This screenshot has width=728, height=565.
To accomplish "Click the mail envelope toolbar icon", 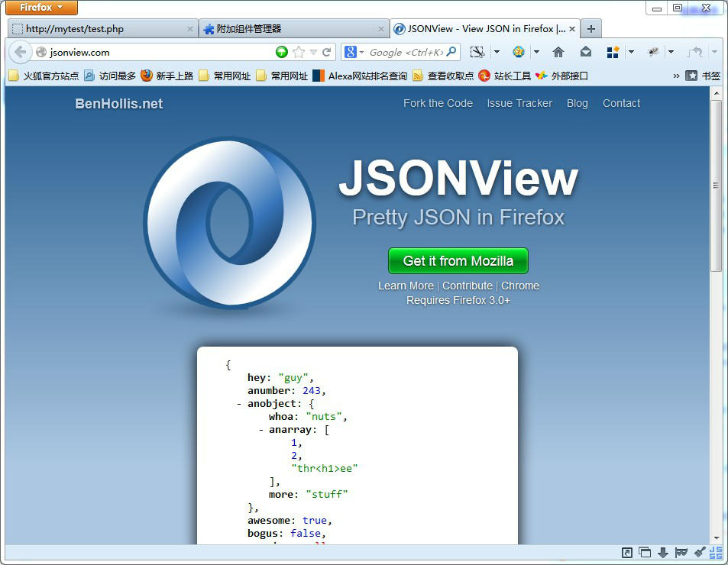I will point(586,52).
